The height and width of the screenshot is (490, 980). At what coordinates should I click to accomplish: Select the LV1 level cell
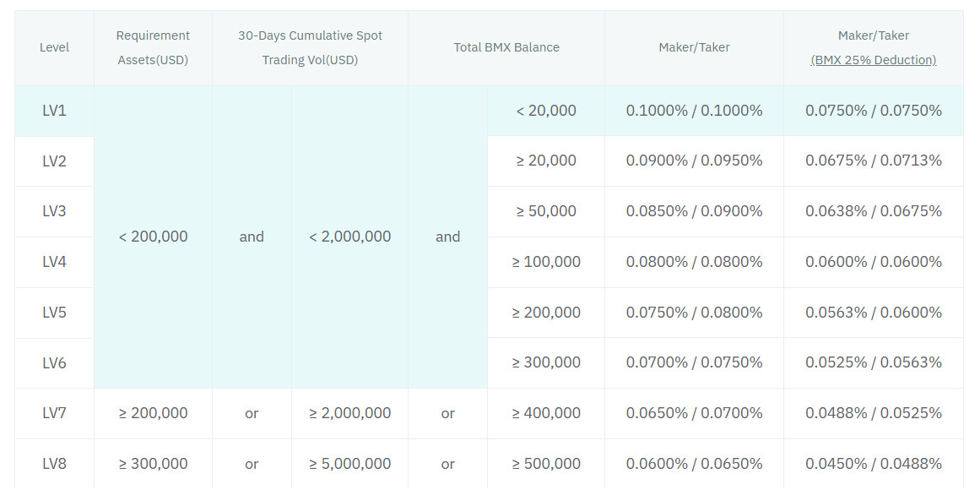tap(54, 111)
